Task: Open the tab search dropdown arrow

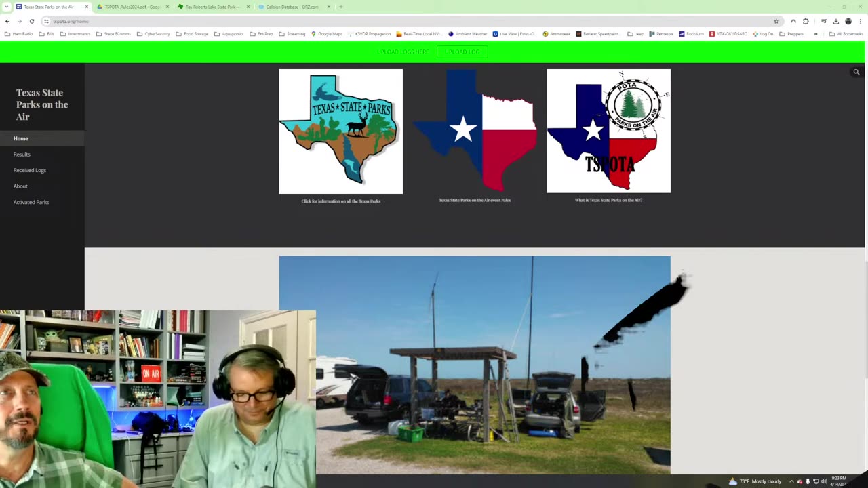Action: pos(7,7)
